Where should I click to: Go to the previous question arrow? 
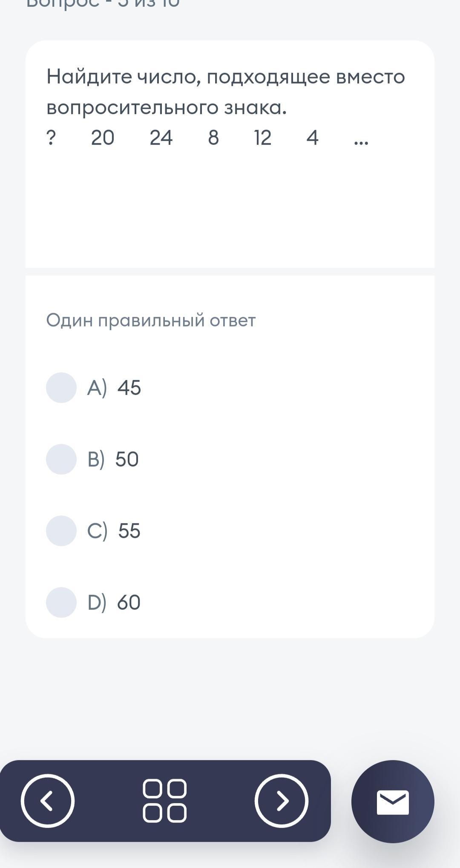[x=48, y=801]
